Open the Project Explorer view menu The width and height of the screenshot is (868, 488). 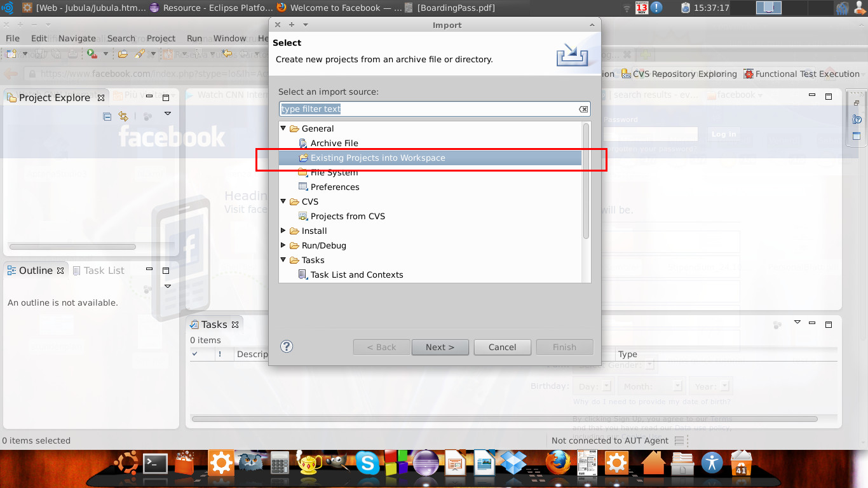(168, 114)
